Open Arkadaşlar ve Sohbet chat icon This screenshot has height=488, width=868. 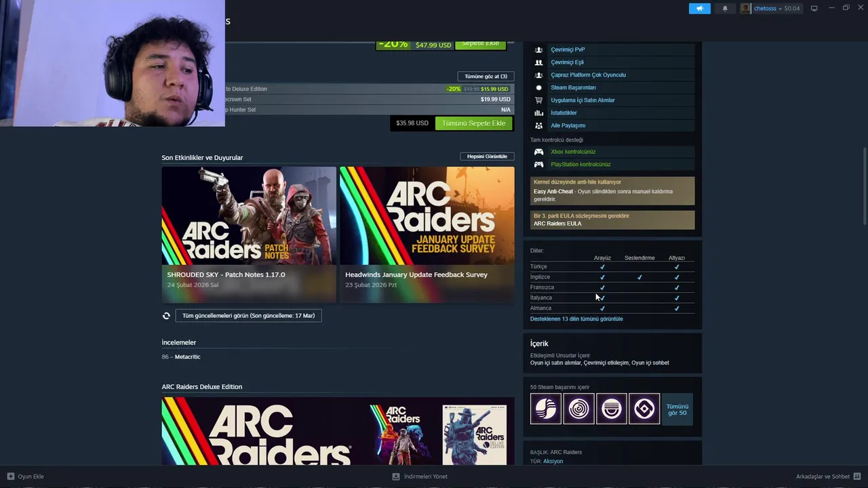[x=857, y=476]
